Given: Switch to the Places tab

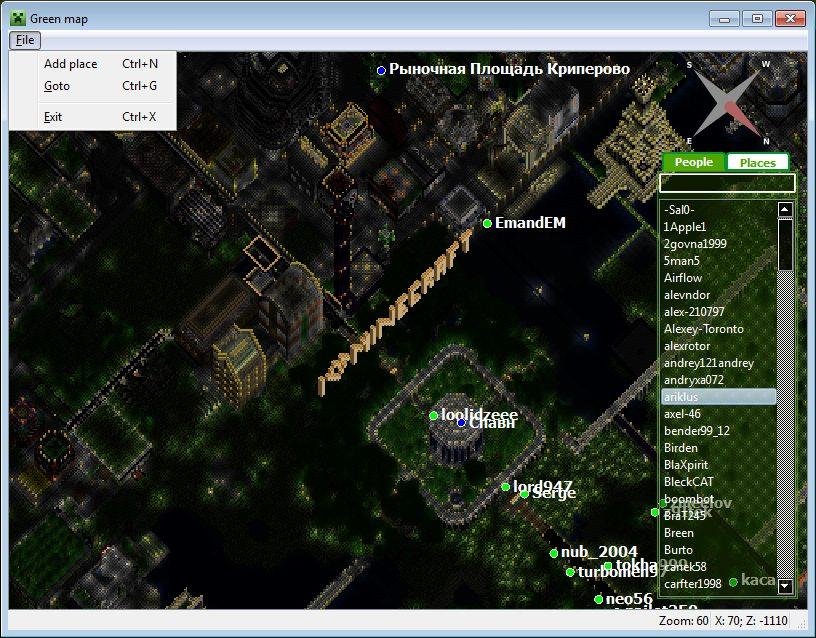Looking at the screenshot, I should 757,162.
